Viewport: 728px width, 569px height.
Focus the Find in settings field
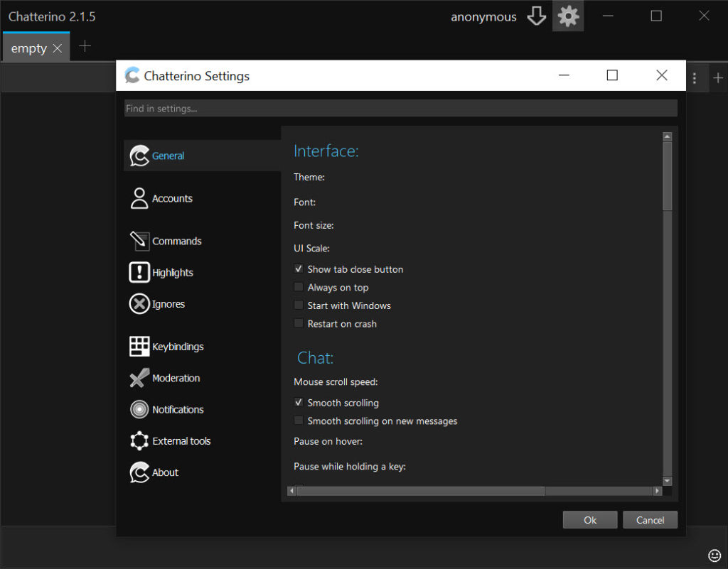[x=401, y=109]
